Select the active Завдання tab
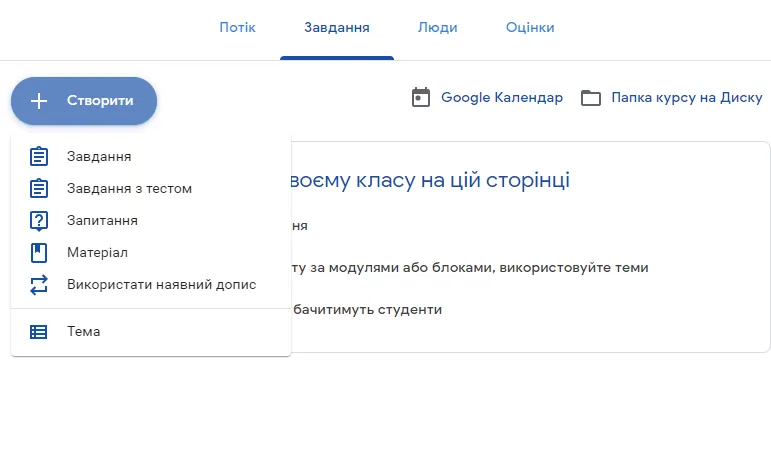This screenshot has height=450, width=771. (337, 28)
